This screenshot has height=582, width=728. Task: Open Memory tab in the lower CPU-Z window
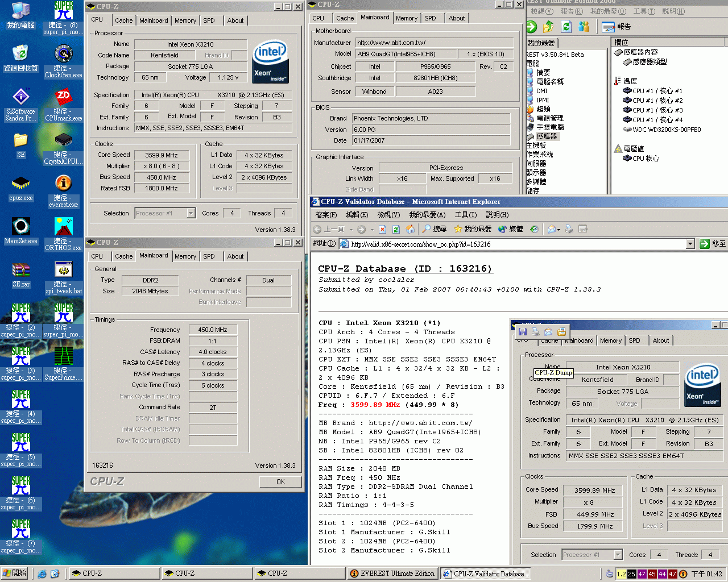coord(185,256)
